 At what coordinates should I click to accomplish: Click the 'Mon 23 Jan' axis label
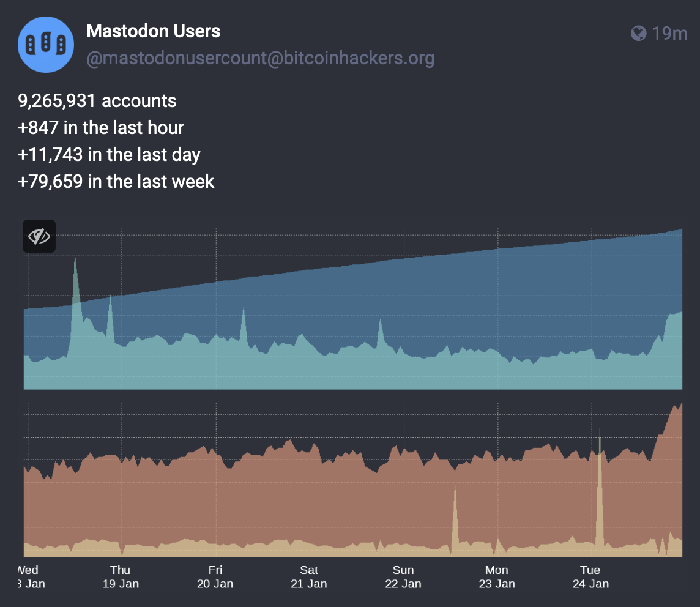click(x=497, y=576)
